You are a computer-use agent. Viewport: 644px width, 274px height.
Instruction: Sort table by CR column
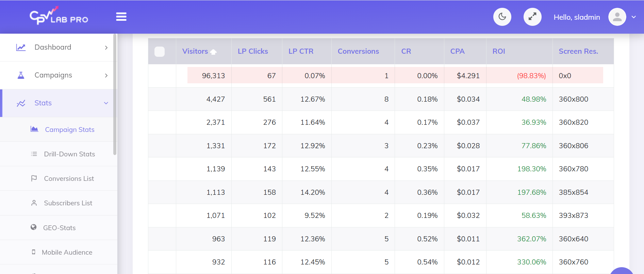[406, 51]
